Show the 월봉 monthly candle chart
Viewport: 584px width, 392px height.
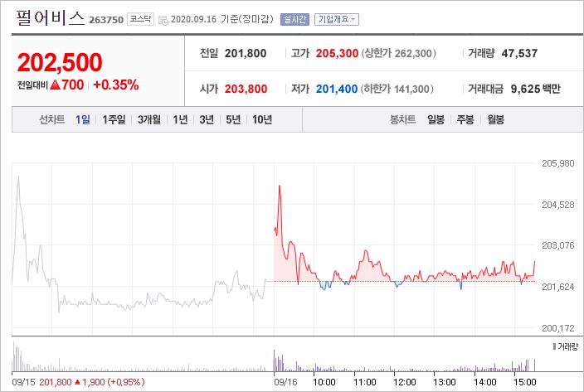[495, 119]
